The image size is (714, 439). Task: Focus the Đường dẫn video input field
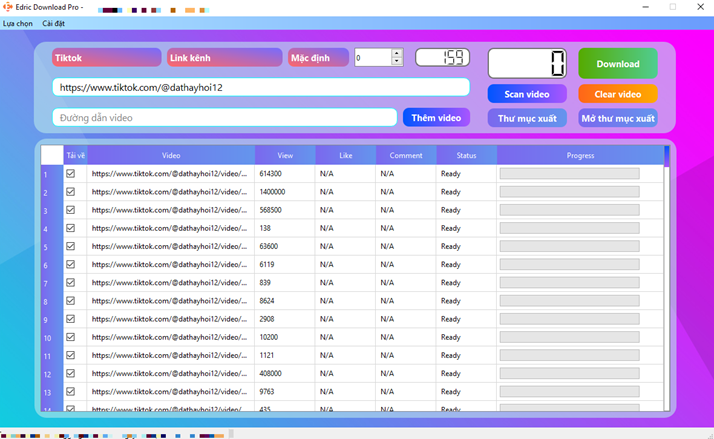click(227, 118)
